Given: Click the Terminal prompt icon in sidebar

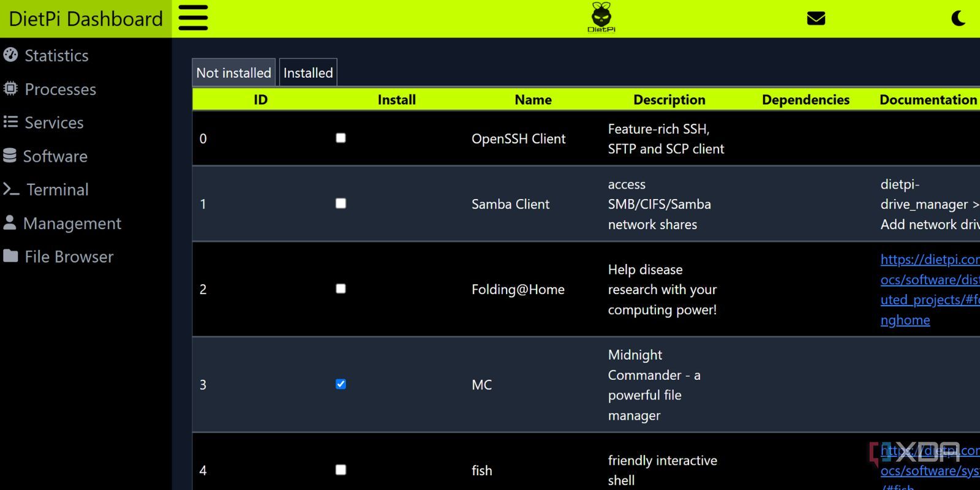Looking at the screenshot, I should (x=11, y=189).
